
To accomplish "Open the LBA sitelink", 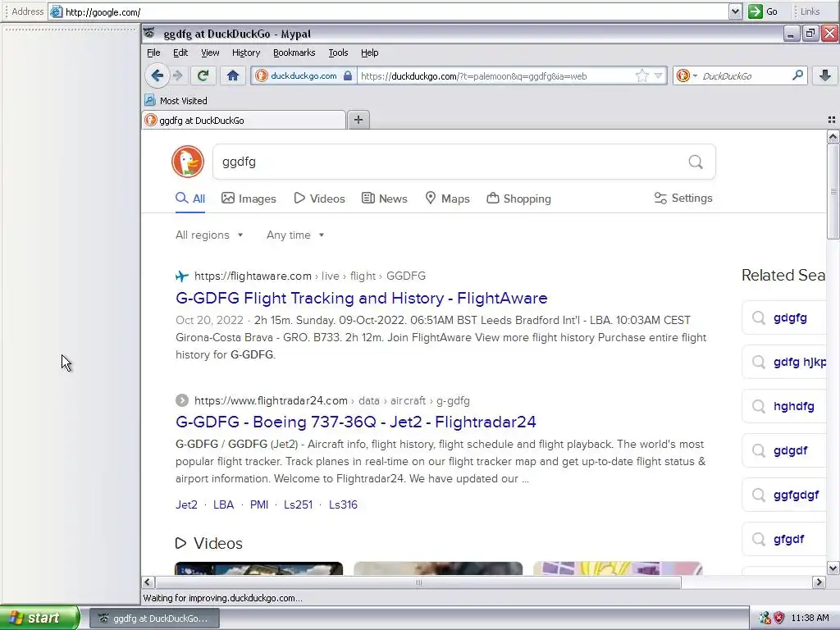I will pos(223,504).
